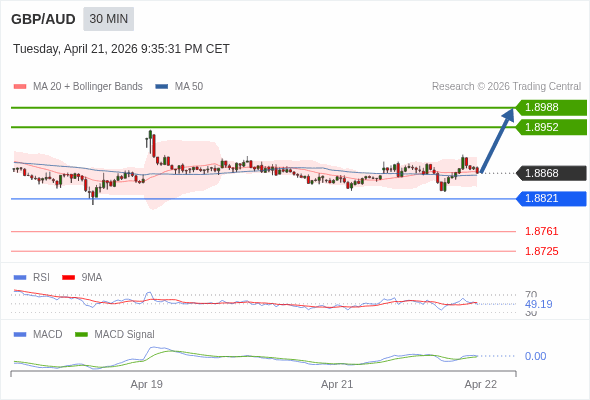Click the GBP/AUD pair title
The image size is (590, 400).
[x=43, y=19]
